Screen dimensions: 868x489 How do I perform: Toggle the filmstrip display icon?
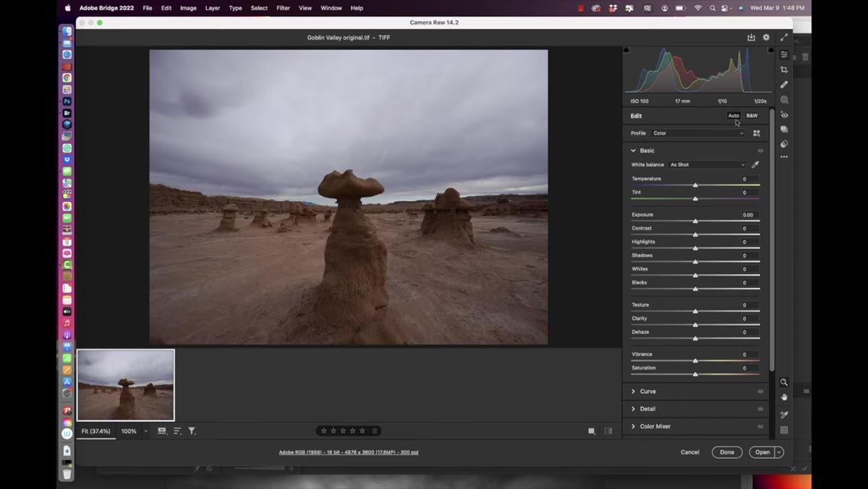tap(162, 431)
